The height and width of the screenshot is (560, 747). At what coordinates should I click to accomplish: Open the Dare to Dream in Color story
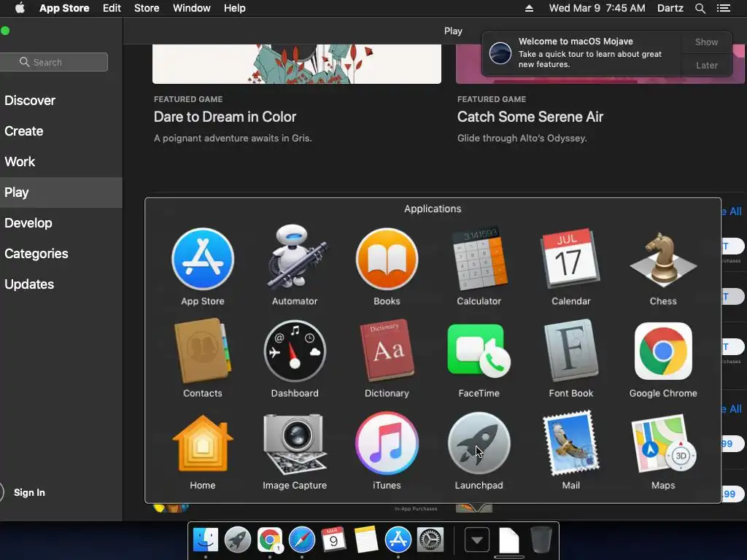click(225, 117)
